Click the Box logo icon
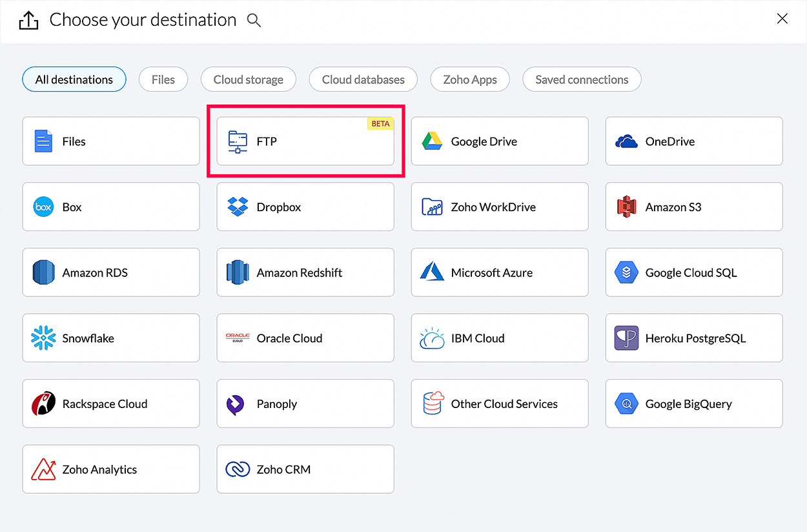 click(x=43, y=207)
